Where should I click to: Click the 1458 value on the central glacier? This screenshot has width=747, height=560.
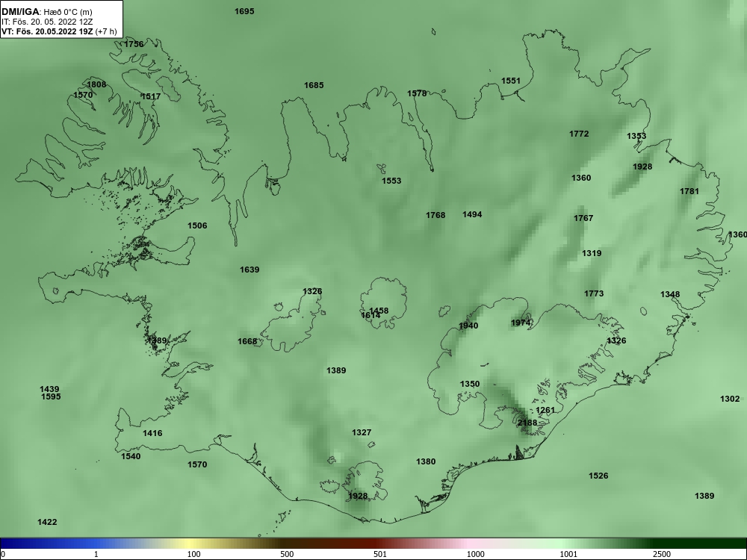[x=379, y=311]
